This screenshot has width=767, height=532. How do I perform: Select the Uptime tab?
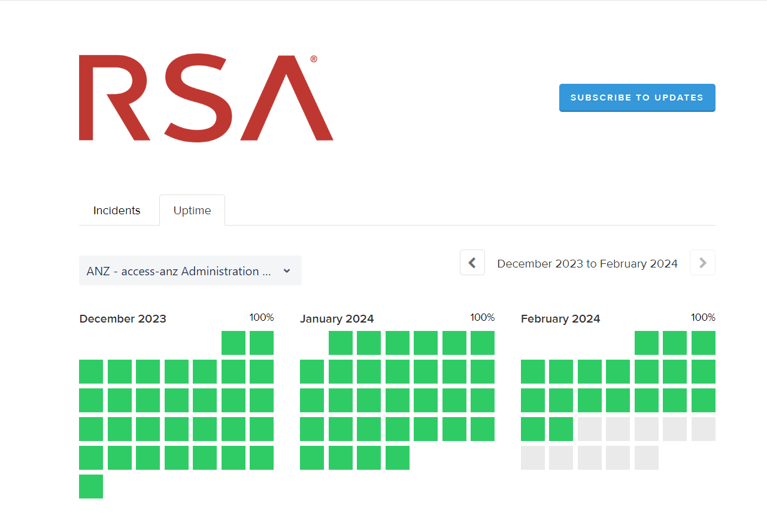pos(192,211)
